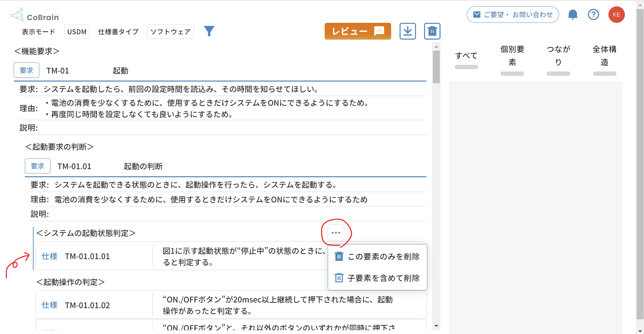
Task: Click TM-01 requirement text about システムを起動したら
Action: pos(181,89)
